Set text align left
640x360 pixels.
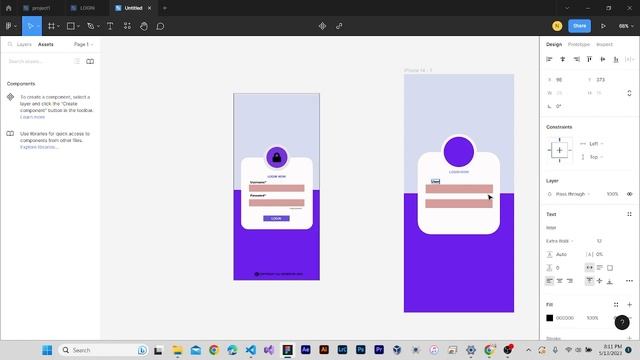tap(549, 281)
